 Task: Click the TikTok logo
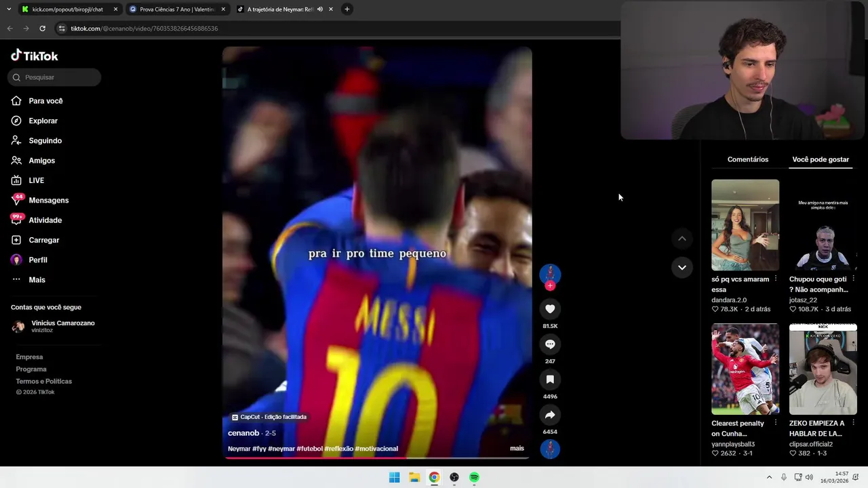pos(35,56)
